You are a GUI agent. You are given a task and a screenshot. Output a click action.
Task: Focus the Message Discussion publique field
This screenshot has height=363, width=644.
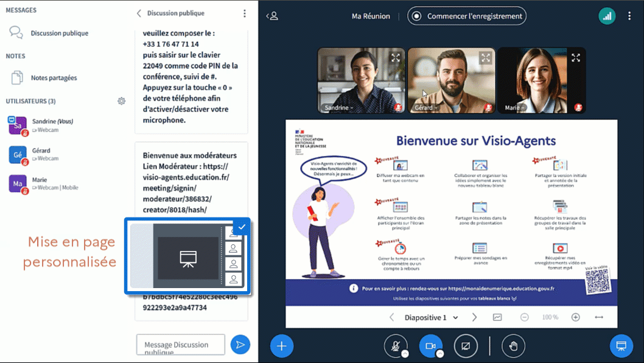[x=181, y=345]
